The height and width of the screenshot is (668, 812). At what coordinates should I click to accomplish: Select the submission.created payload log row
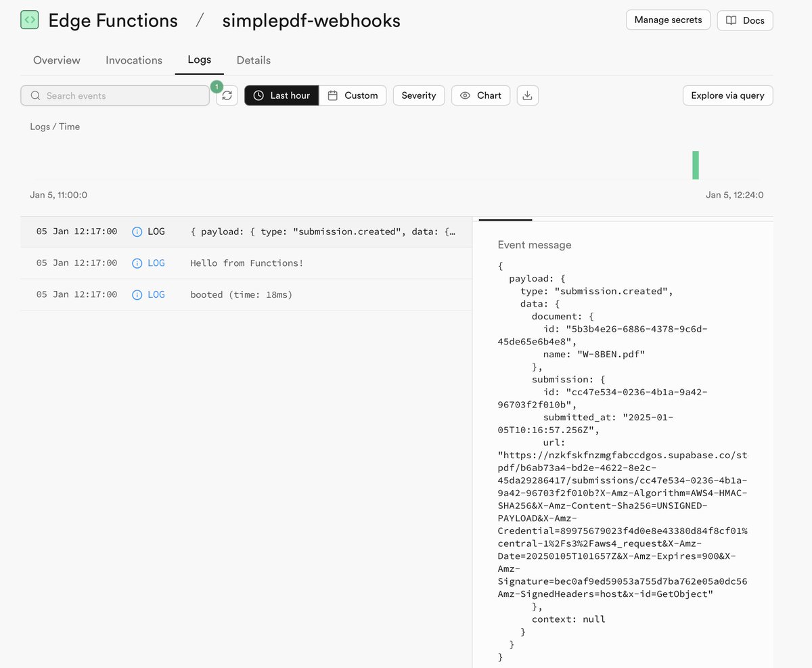click(x=246, y=231)
